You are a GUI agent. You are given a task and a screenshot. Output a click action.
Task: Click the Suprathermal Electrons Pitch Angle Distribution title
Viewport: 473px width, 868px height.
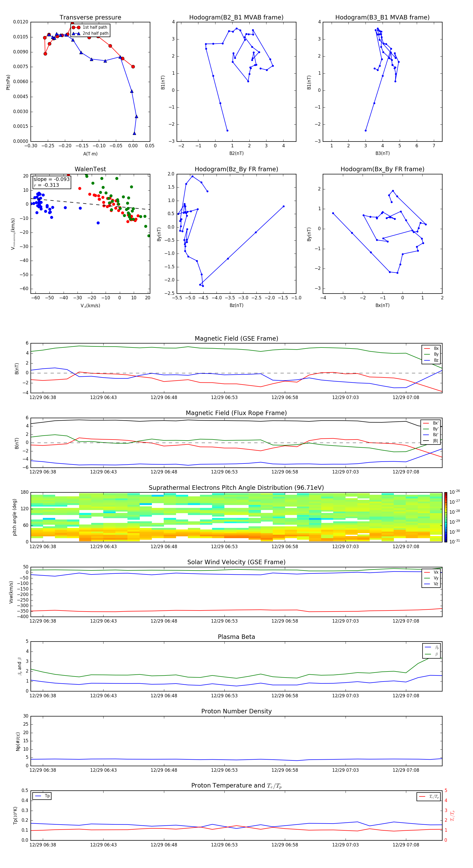(236, 488)
